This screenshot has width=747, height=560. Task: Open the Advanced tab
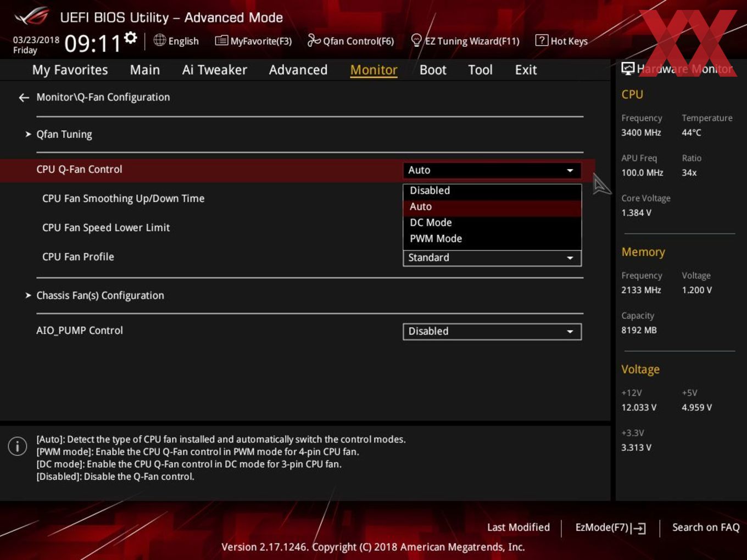click(x=298, y=70)
